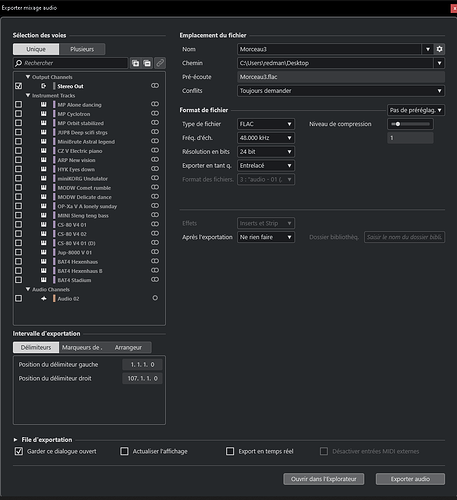Click the Rechercher search field
Viewport: 457px width, 500px height.
tap(71, 63)
